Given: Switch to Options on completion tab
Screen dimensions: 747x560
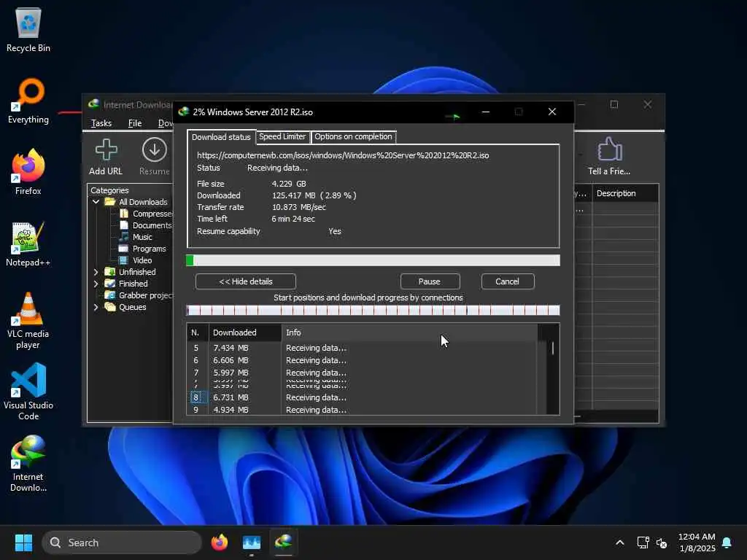Looking at the screenshot, I should pyautogui.click(x=353, y=136).
